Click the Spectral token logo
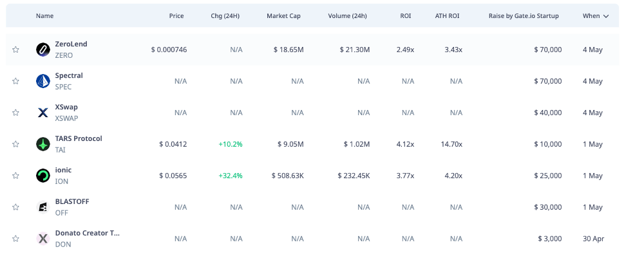 point(43,81)
